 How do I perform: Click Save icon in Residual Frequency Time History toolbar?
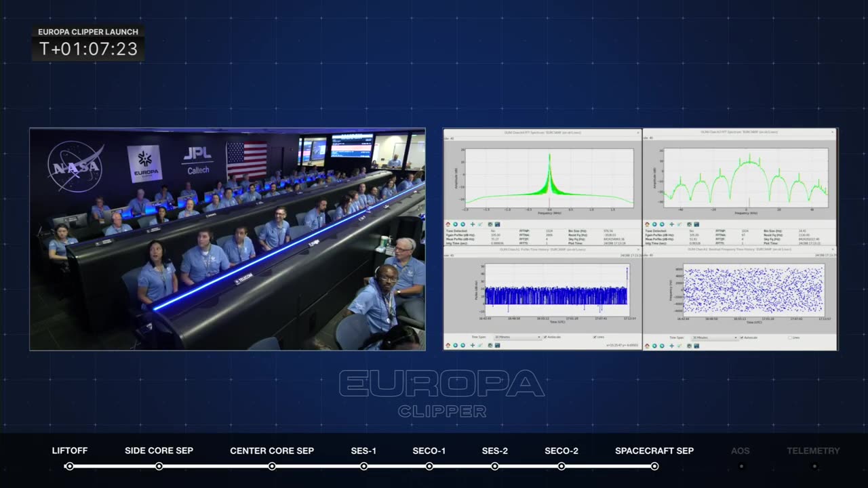coord(696,346)
